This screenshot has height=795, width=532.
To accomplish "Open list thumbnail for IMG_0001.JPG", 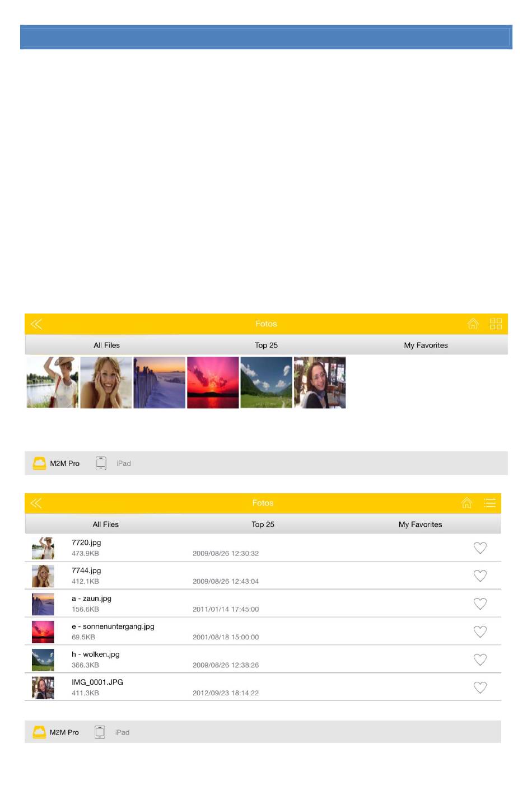I will (x=43, y=688).
